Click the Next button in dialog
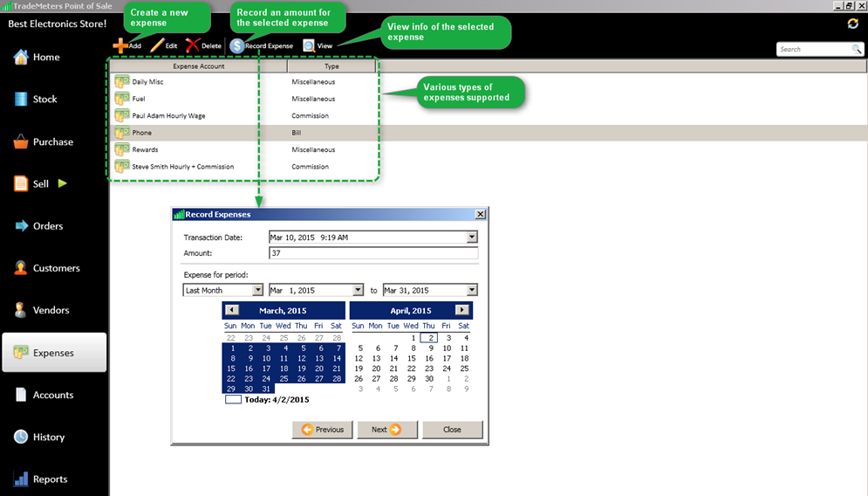 (x=387, y=430)
